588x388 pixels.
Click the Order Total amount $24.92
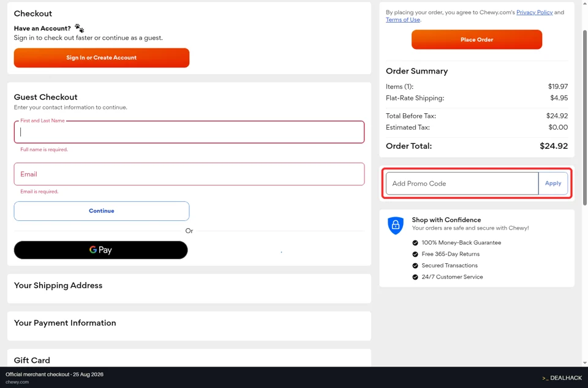point(554,146)
